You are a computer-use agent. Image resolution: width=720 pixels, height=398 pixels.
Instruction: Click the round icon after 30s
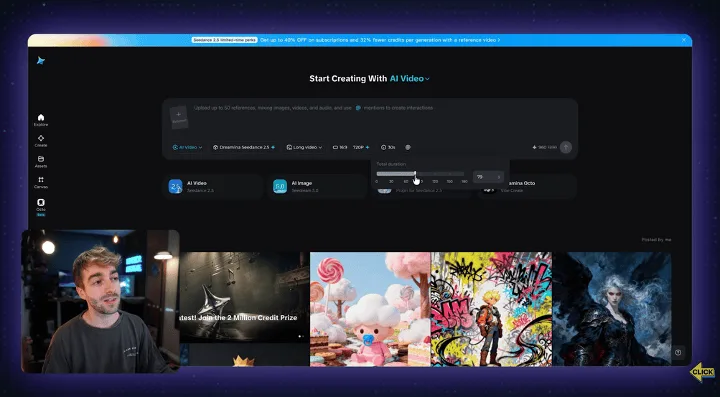coord(408,147)
